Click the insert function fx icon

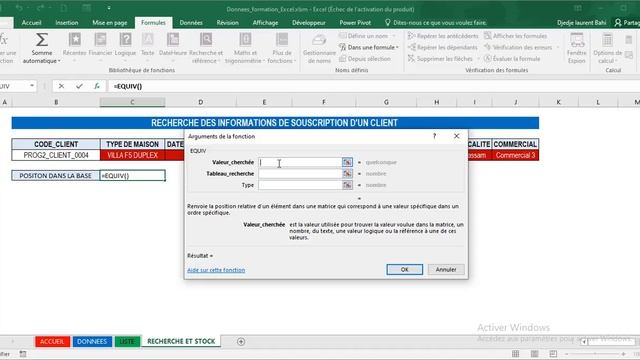click(x=97, y=86)
